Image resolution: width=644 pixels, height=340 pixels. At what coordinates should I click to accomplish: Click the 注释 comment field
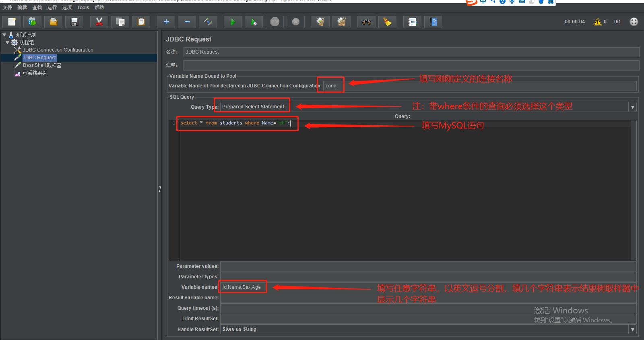coord(411,65)
